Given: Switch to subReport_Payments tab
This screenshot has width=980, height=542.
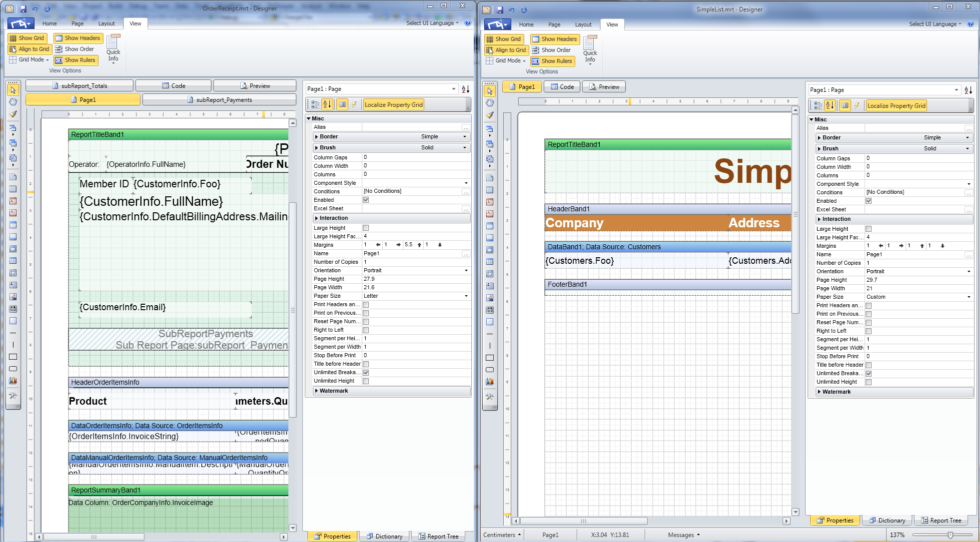Looking at the screenshot, I should [x=219, y=100].
